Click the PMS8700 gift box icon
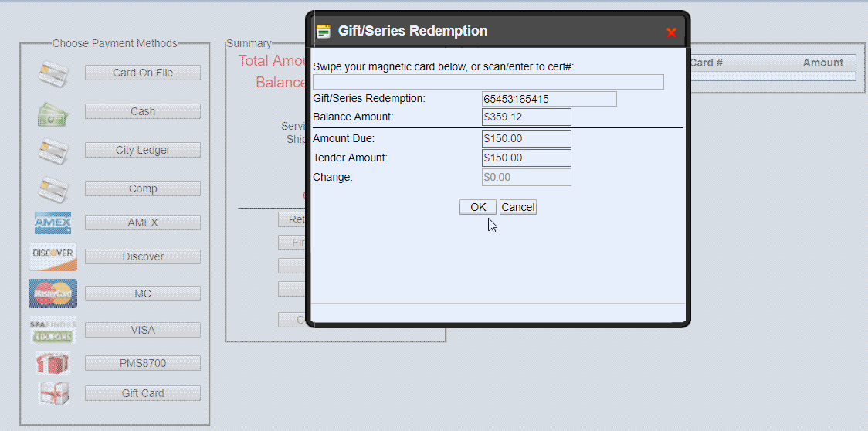Image resolution: width=868 pixels, height=431 pixels. tap(53, 363)
